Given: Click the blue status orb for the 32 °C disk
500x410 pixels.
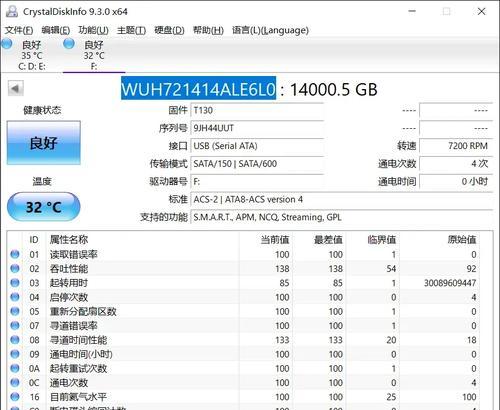Looking at the screenshot, I should 69,44.
